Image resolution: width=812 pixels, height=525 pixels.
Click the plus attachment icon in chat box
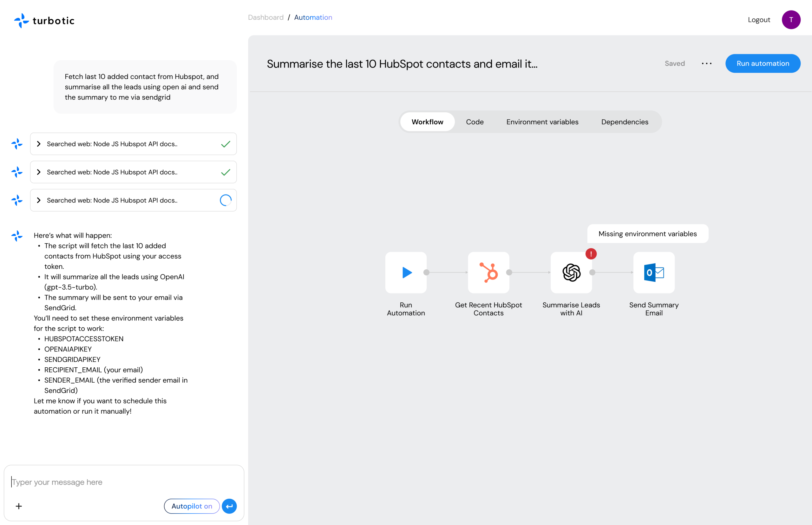(x=19, y=506)
